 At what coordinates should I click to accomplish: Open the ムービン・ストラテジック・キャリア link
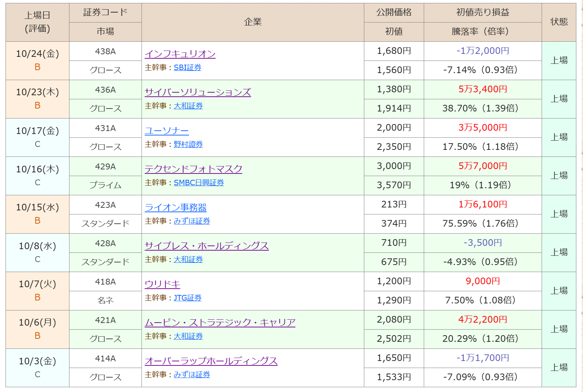point(220,323)
